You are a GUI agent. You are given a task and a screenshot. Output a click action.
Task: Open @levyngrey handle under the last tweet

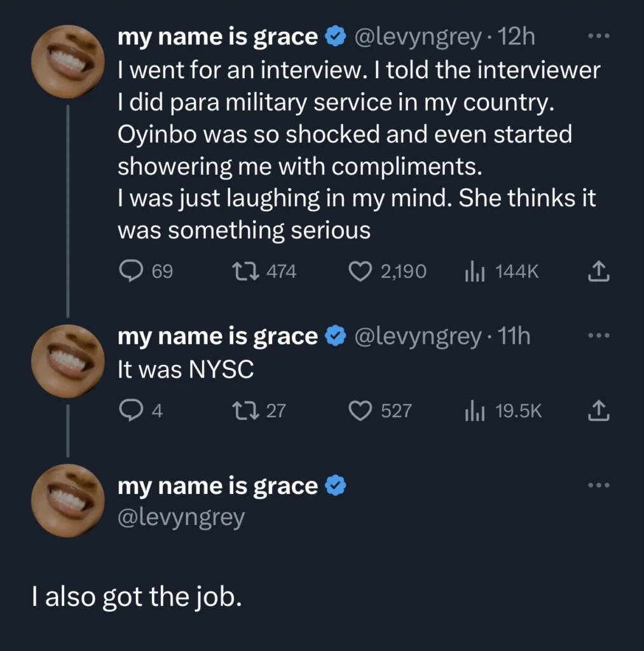[181, 517]
